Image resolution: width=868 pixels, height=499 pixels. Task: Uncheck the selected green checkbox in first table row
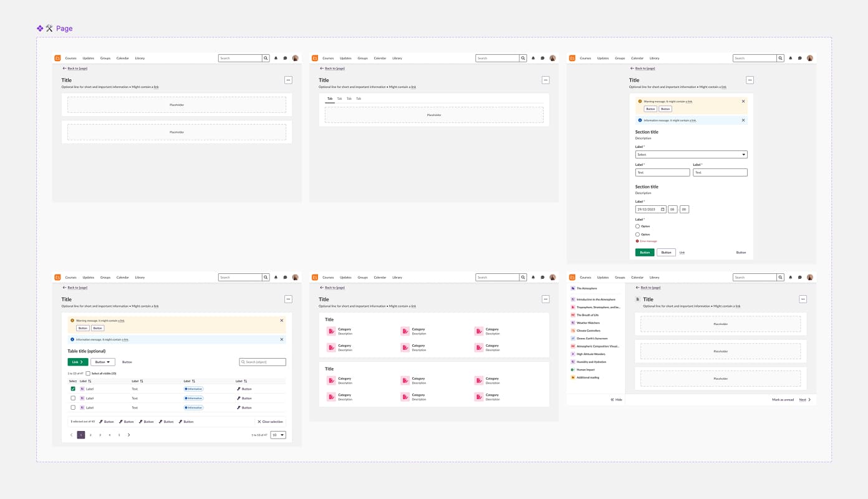point(73,389)
